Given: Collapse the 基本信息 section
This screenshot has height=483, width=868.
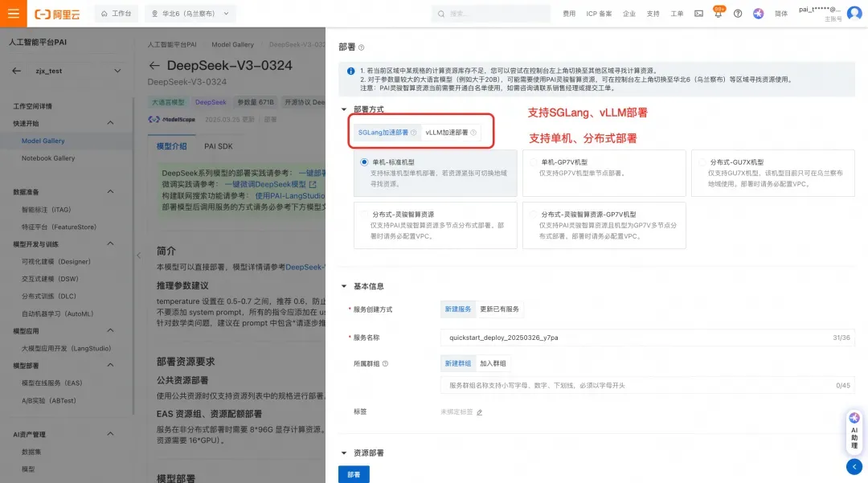Looking at the screenshot, I should (x=344, y=286).
